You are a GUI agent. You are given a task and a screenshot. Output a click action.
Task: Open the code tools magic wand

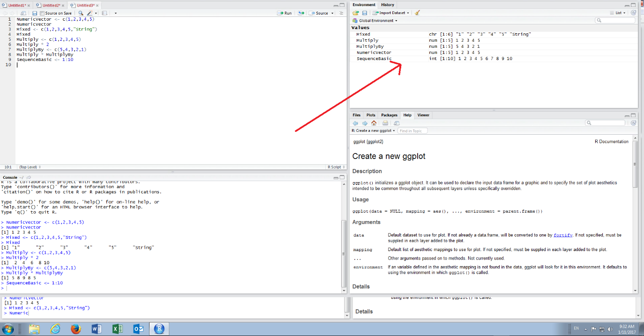coord(90,13)
